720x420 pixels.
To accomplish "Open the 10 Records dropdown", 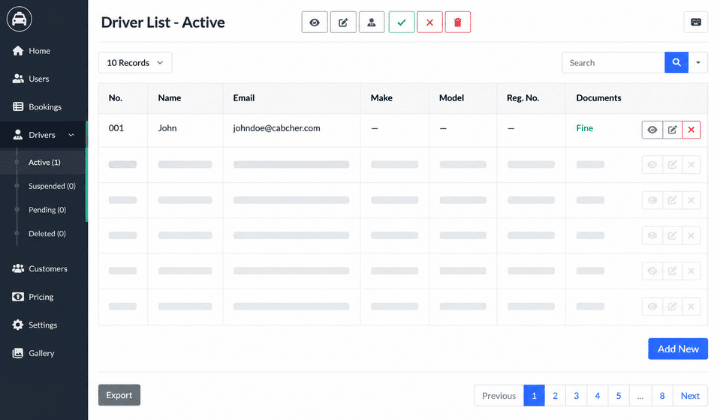I will (135, 62).
